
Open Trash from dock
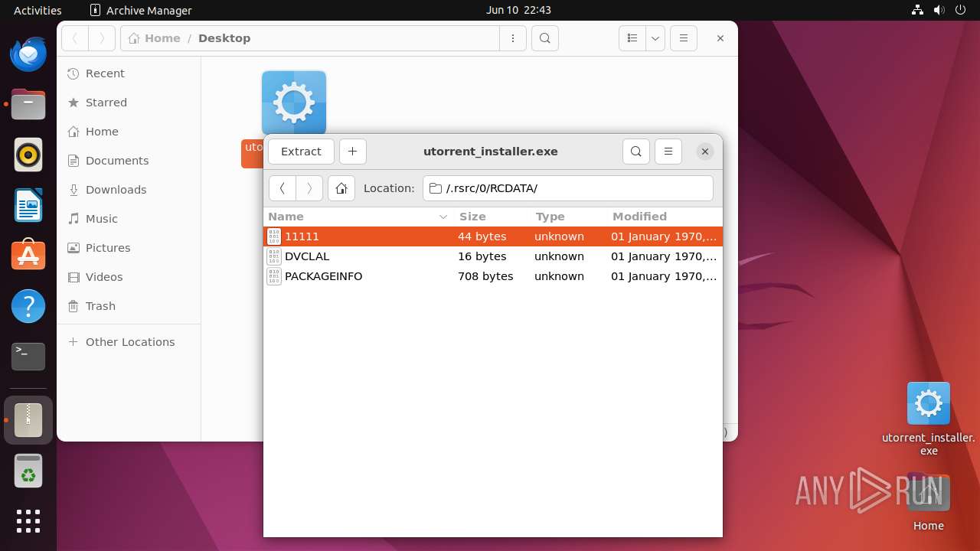[28, 471]
